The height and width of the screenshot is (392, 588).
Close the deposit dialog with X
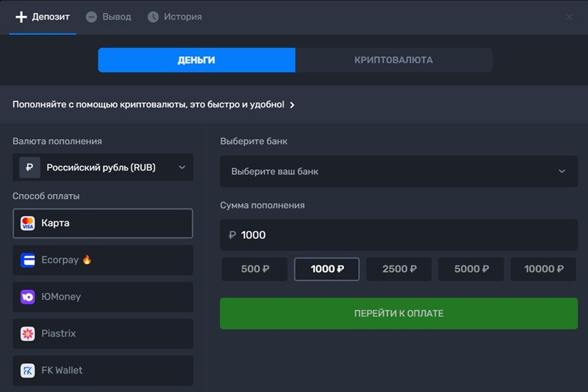[x=569, y=17]
